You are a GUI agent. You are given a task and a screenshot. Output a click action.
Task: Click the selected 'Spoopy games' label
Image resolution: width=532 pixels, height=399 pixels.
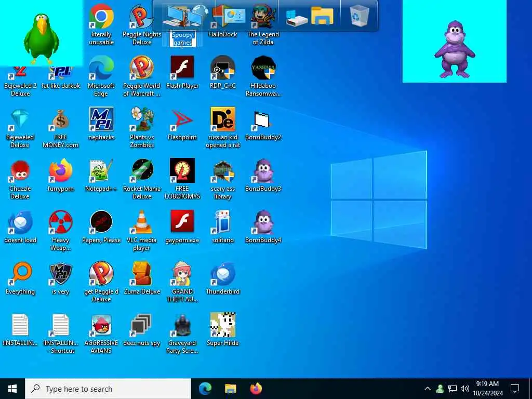[x=182, y=38]
